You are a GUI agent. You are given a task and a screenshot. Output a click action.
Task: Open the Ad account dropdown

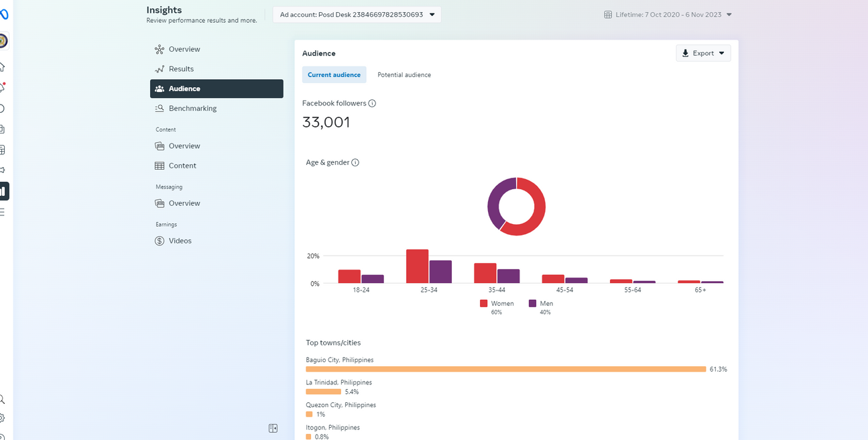(357, 14)
